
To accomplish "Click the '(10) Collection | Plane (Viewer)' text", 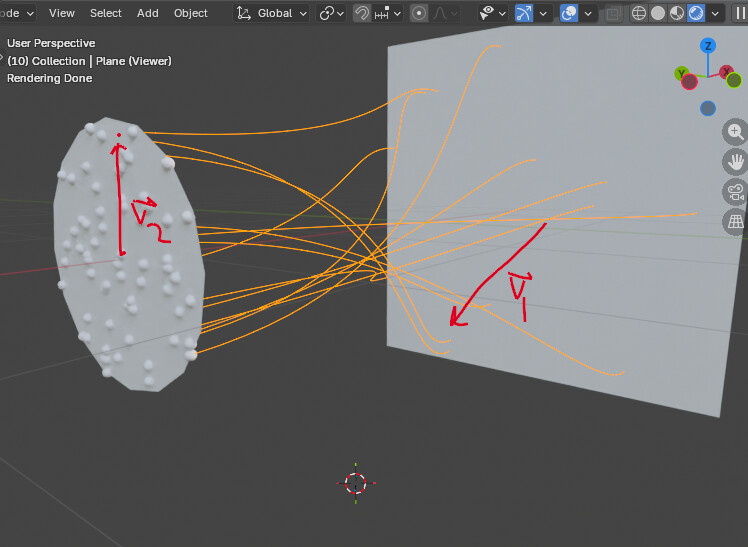I will (89, 61).
